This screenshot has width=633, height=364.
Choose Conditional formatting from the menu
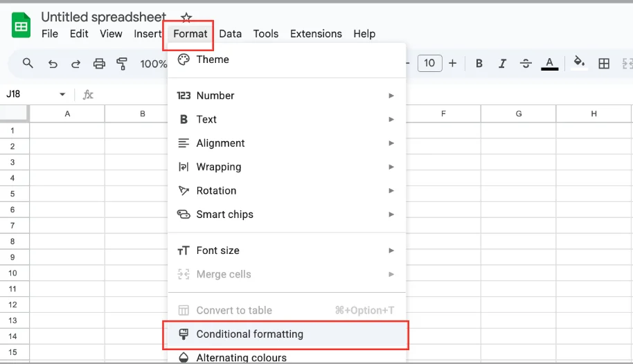[287, 334]
